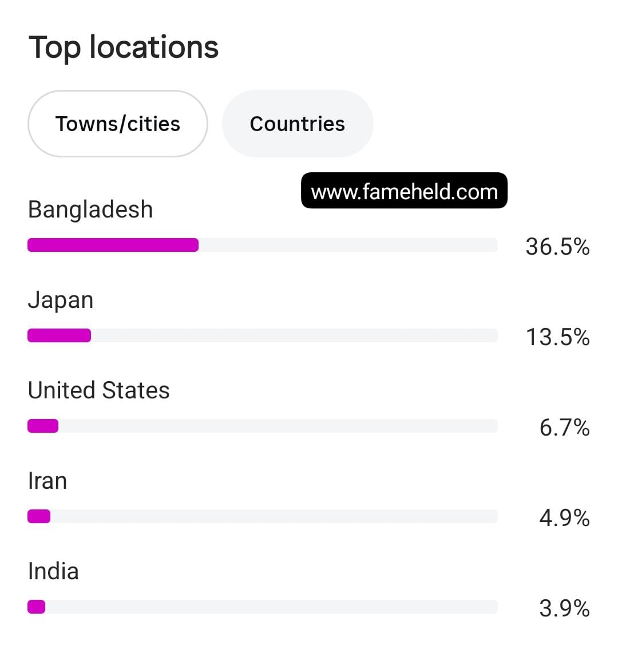This screenshot has width=618, height=672.
Task: Click the United States magenta bar
Action: point(43,426)
